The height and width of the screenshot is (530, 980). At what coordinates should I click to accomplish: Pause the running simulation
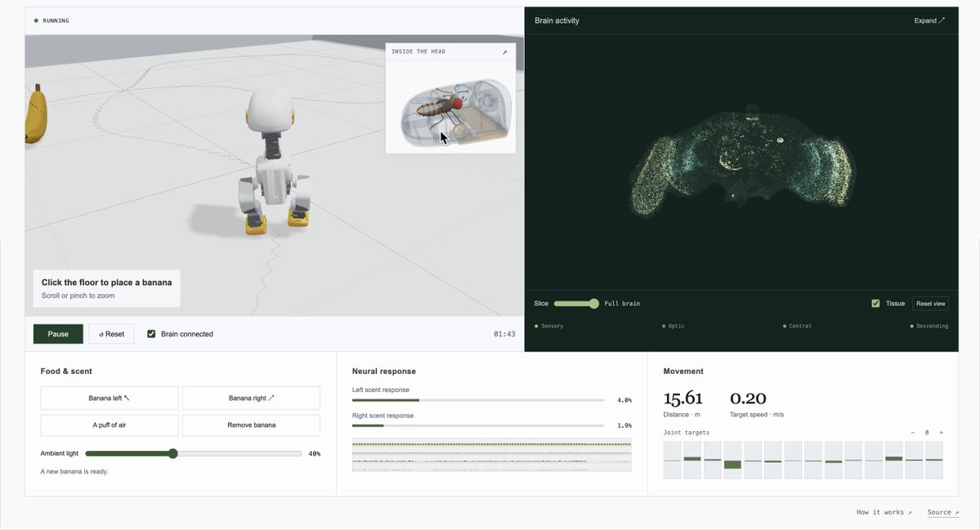(x=58, y=334)
